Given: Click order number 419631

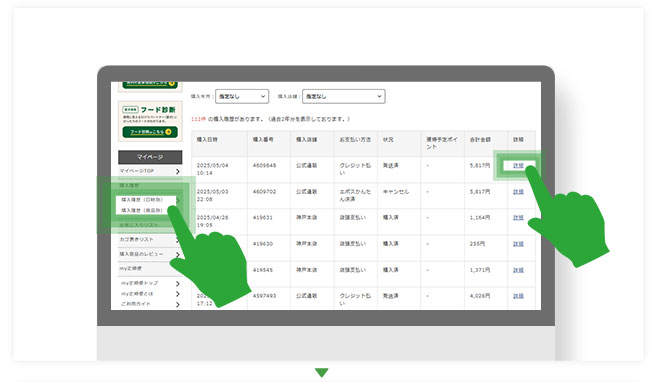Looking at the screenshot, I should click(x=263, y=218).
